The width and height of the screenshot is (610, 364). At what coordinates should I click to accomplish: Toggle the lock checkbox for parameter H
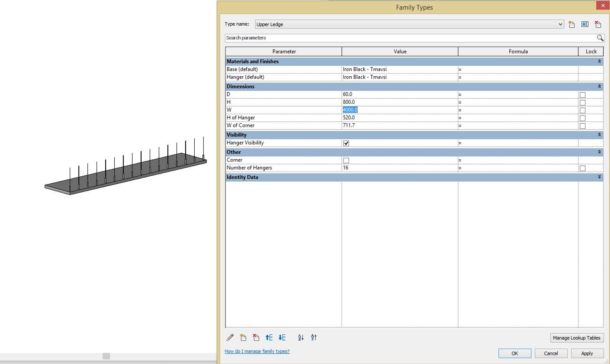click(582, 102)
